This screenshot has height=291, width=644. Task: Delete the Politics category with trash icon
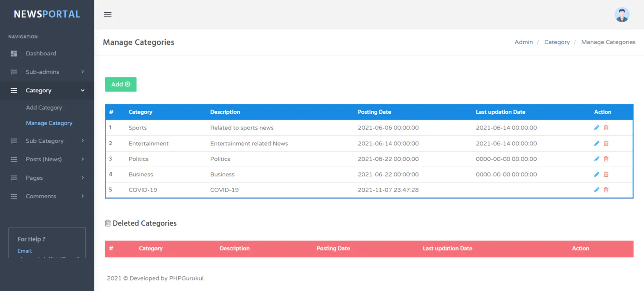(x=606, y=159)
